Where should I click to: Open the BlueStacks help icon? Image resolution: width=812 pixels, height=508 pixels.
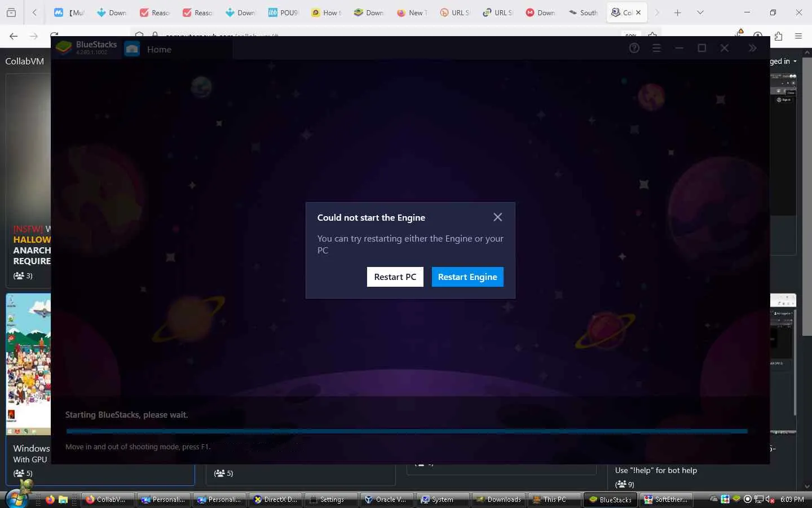(x=634, y=49)
